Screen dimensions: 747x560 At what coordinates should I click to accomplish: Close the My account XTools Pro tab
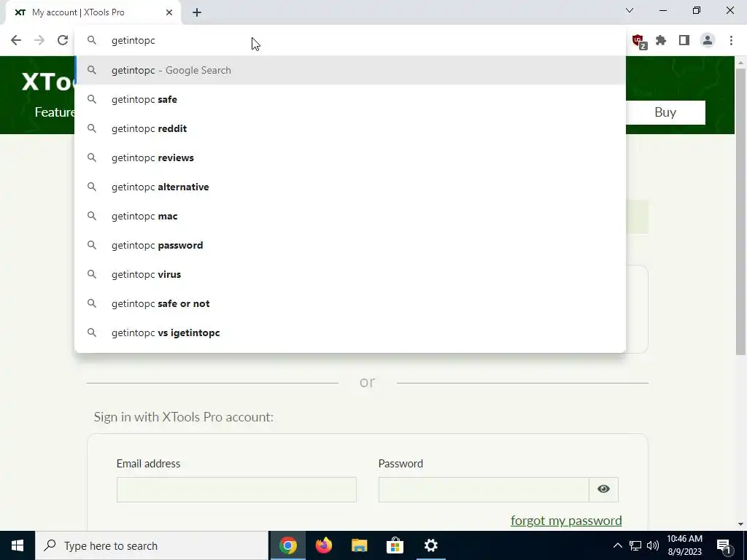[169, 12]
